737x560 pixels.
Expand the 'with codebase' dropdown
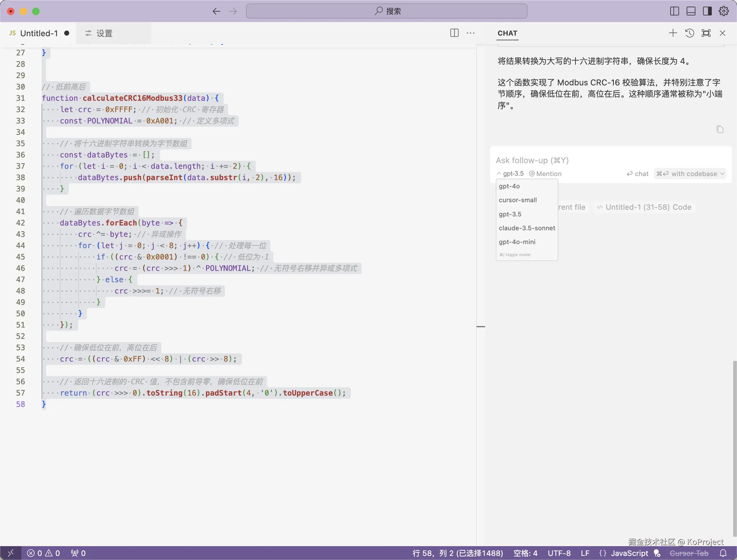(690, 173)
